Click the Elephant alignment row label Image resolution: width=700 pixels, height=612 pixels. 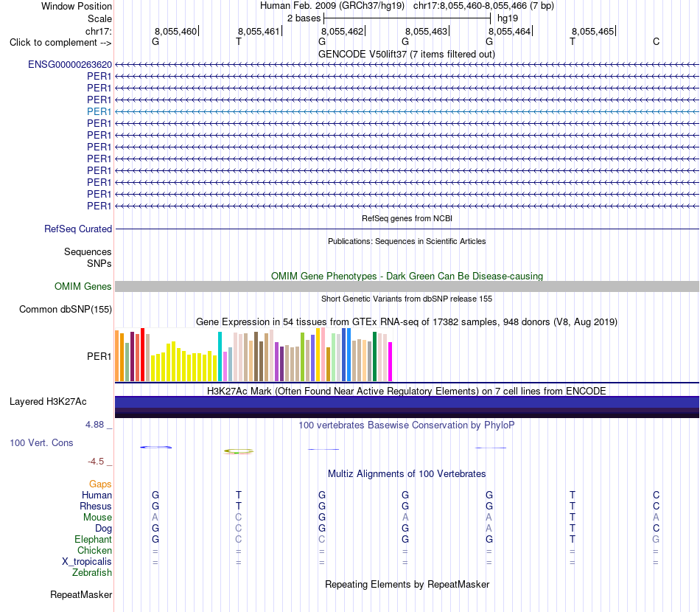pyautogui.click(x=93, y=539)
